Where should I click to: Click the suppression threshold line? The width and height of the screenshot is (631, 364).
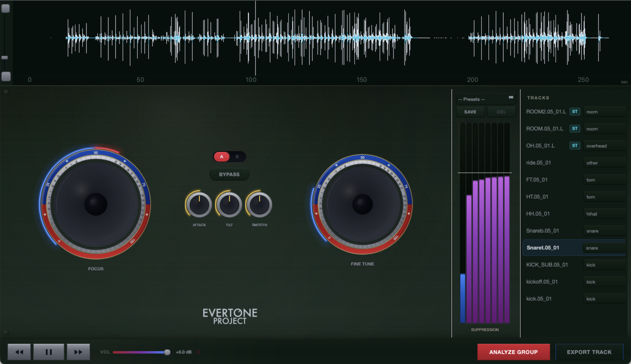click(485, 172)
